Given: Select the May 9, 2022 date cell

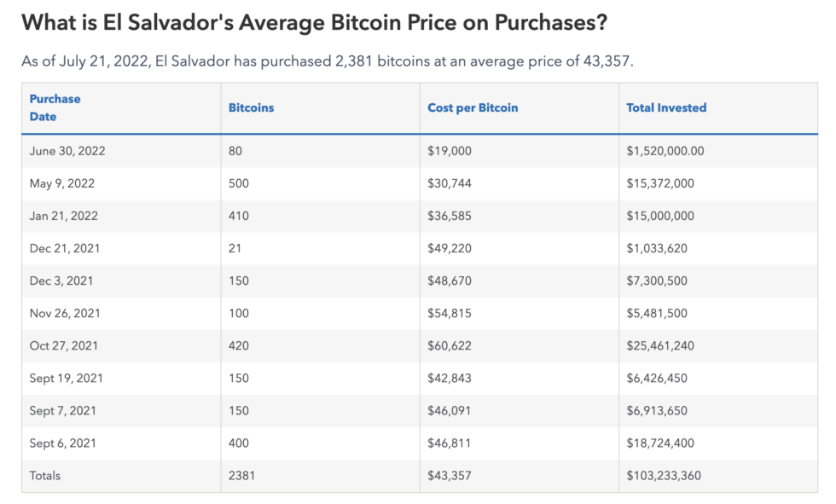Looking at the screenshot, I should pyautogui.click(x=61, y=183).
